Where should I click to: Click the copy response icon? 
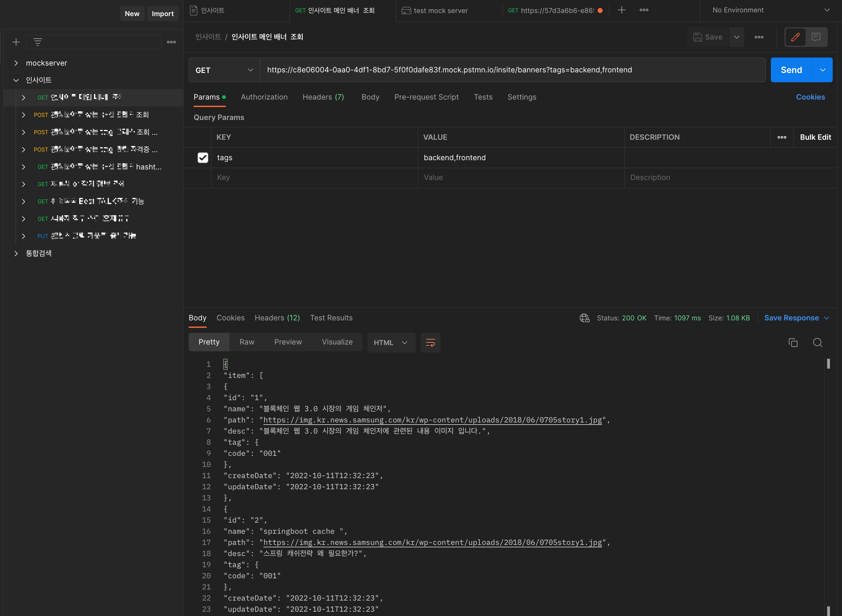(x=793, y=342)
